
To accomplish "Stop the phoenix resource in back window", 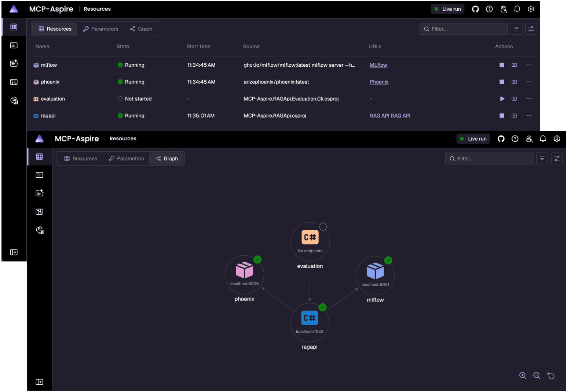I will 502,82.
